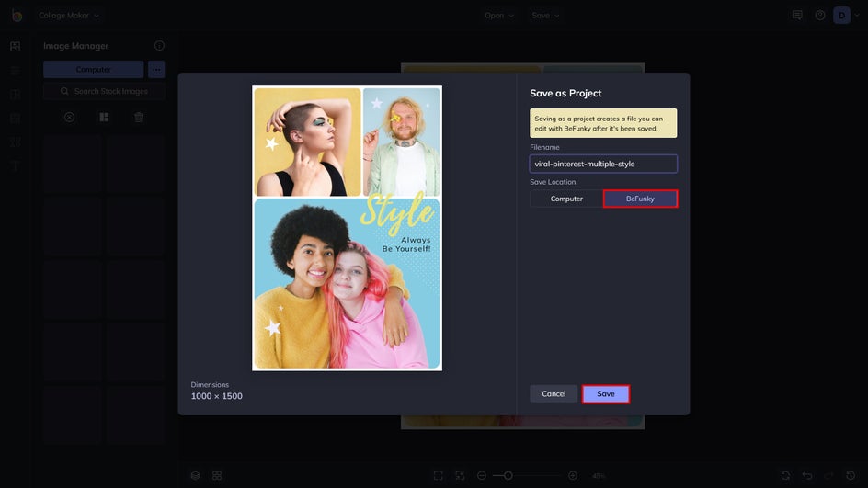Open the feedback chat icon
Image resolution: width=868 pixels, height=488 pixels.
coord(797,16)
